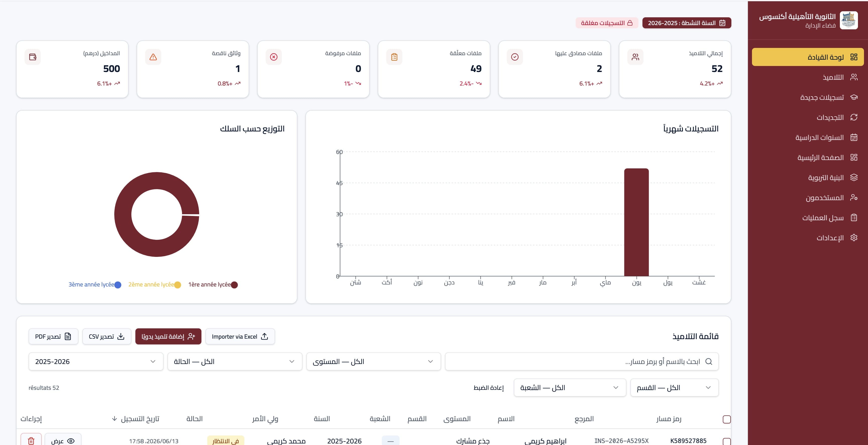Image resolution: width=868 pixels, height=445 pixels.
Task: Click the school logo in sidebar header
Action: click(x=849, y=20)
